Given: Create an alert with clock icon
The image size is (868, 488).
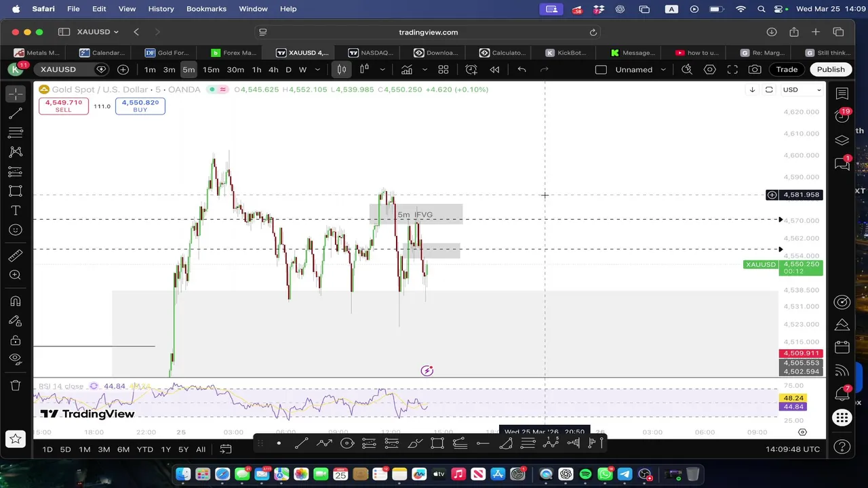Looking at the screenshot, I should (x=471, y=69).
